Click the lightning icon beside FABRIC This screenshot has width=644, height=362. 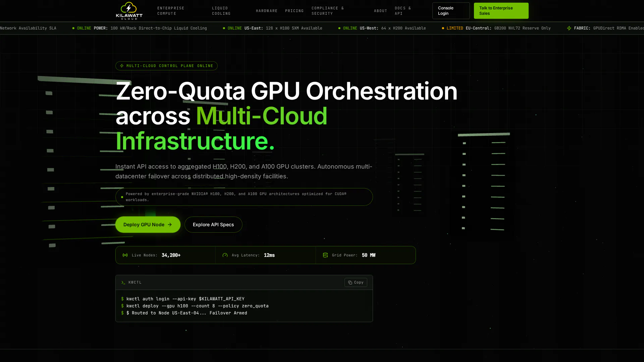point(569,28)
